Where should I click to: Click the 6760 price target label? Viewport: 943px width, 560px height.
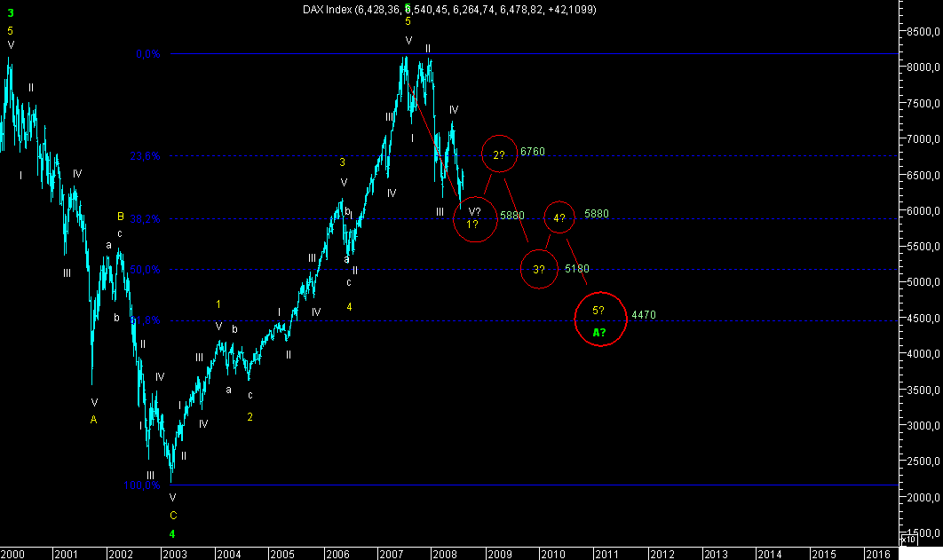(x=532, y=152)
